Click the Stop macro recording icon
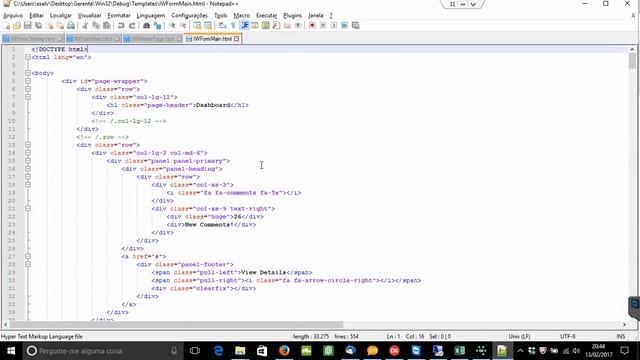This screenshot has height=360, width=640. coord(323,26)
